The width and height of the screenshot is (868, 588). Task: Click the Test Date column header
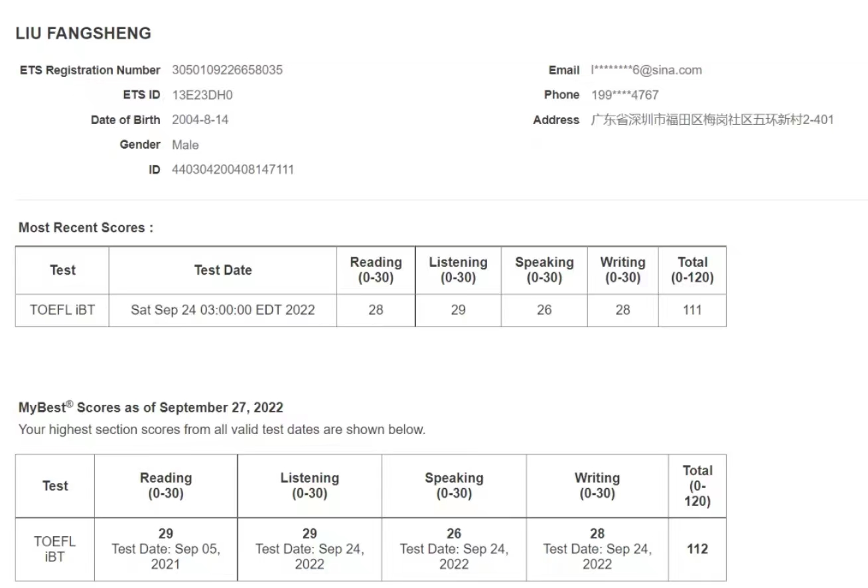[223, 270]
